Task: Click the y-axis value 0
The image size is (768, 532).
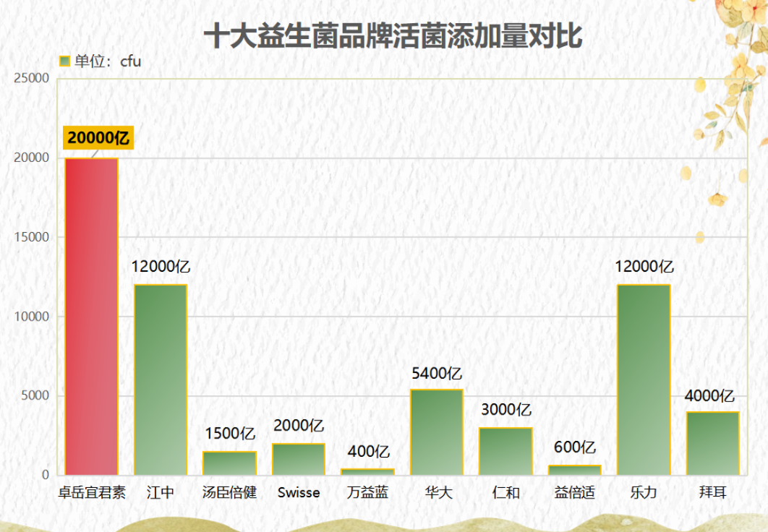Action: (x=45, y=475)
